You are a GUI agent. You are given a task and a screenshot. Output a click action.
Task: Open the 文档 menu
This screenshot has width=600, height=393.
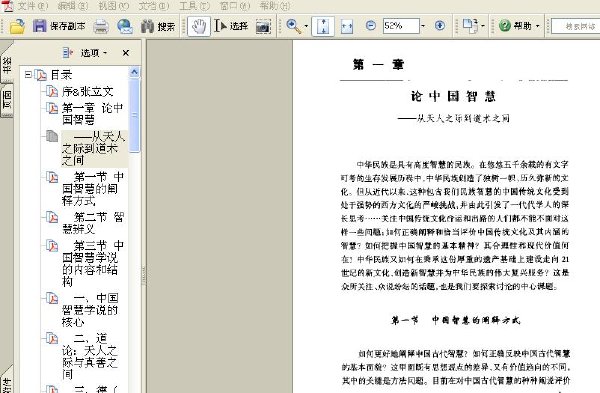tap(153, 6)
